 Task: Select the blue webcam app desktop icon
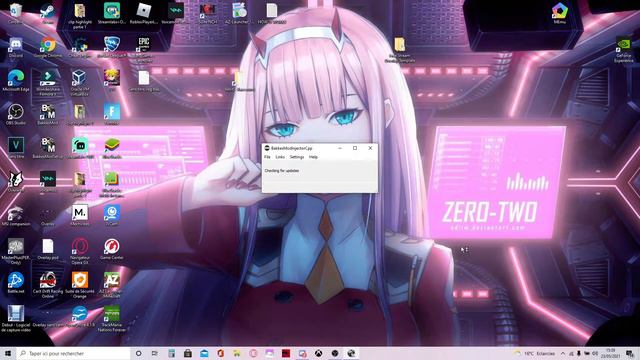(111, 215)
